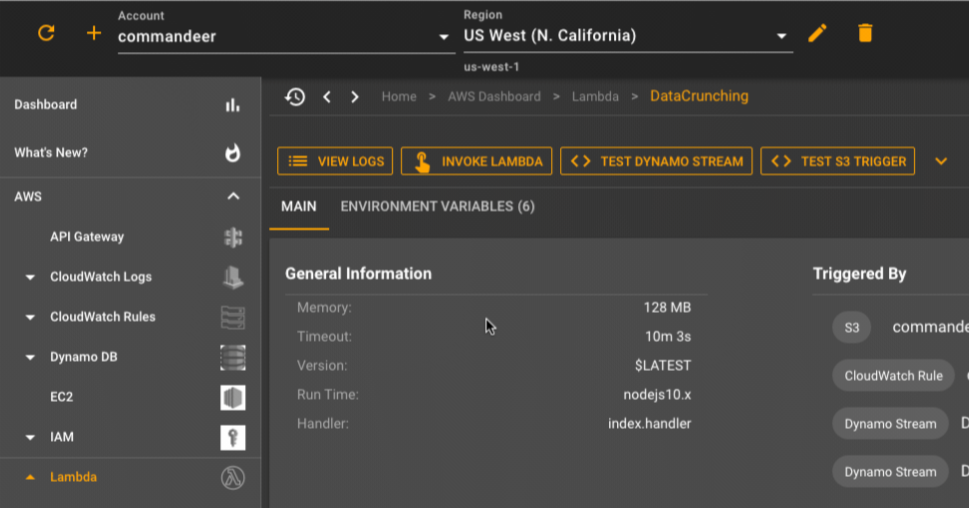Click the TEST S3 TRIGGER button
Image resolution: width=969 pixels, height=508 pixels.
coord(837,161)
